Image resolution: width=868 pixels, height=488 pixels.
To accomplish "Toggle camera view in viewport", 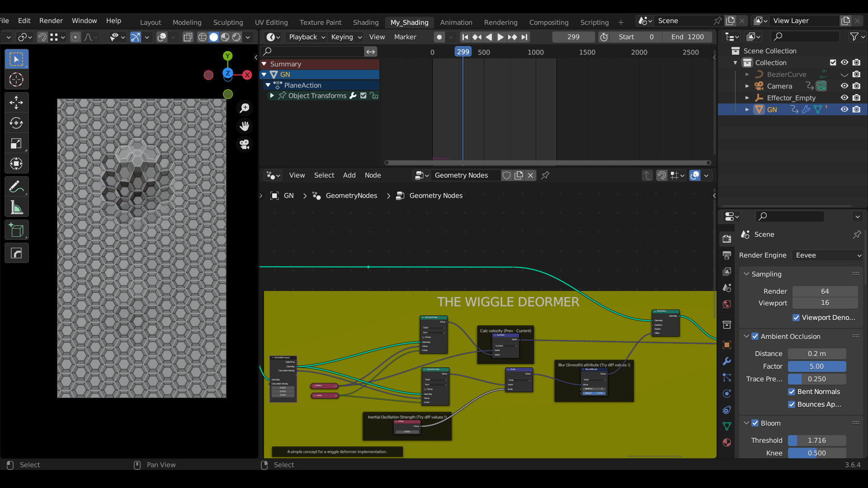I will point(245,144).
